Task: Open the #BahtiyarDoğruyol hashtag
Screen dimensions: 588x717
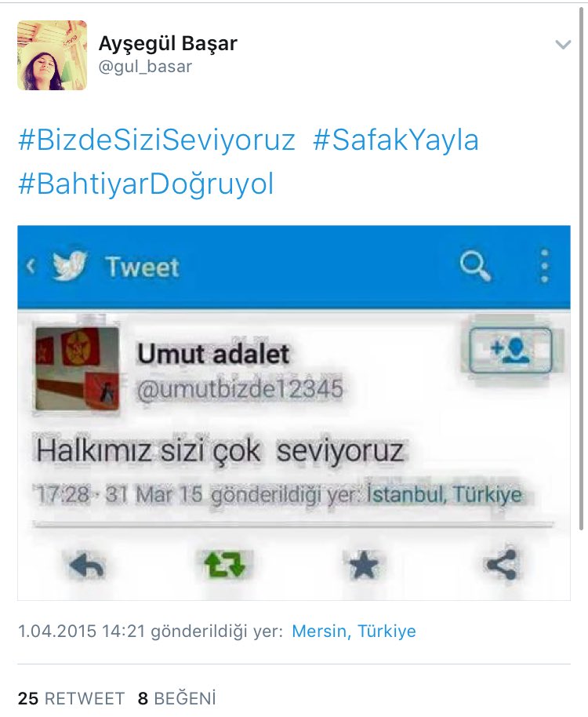Action: [146, 184]
